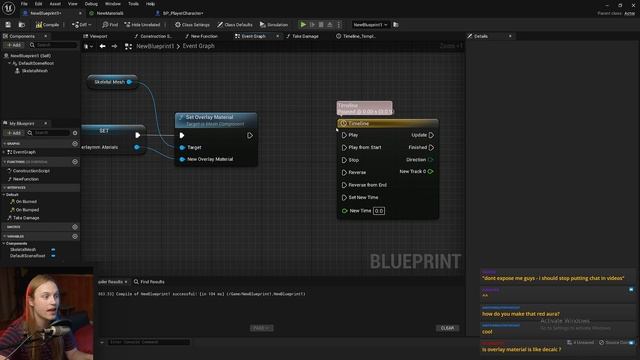Click Add in the Components panel
640x360 pixels.
point(14,45)
